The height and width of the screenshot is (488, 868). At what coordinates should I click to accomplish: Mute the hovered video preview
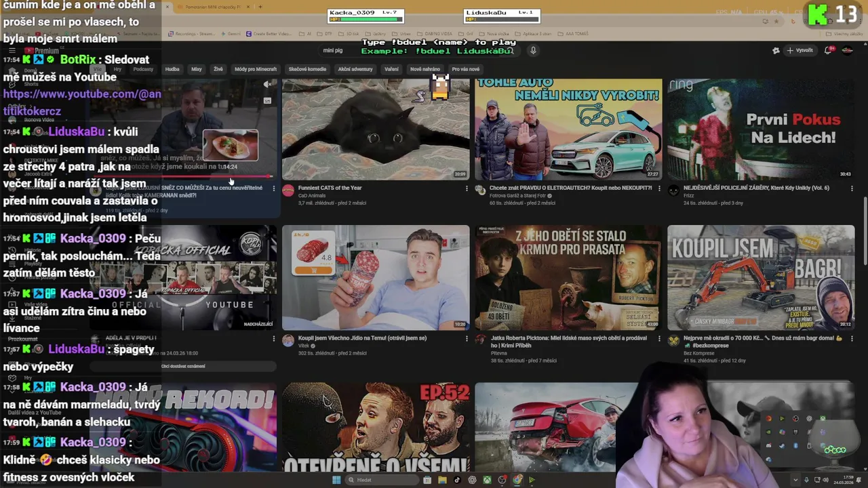point(267,85)
